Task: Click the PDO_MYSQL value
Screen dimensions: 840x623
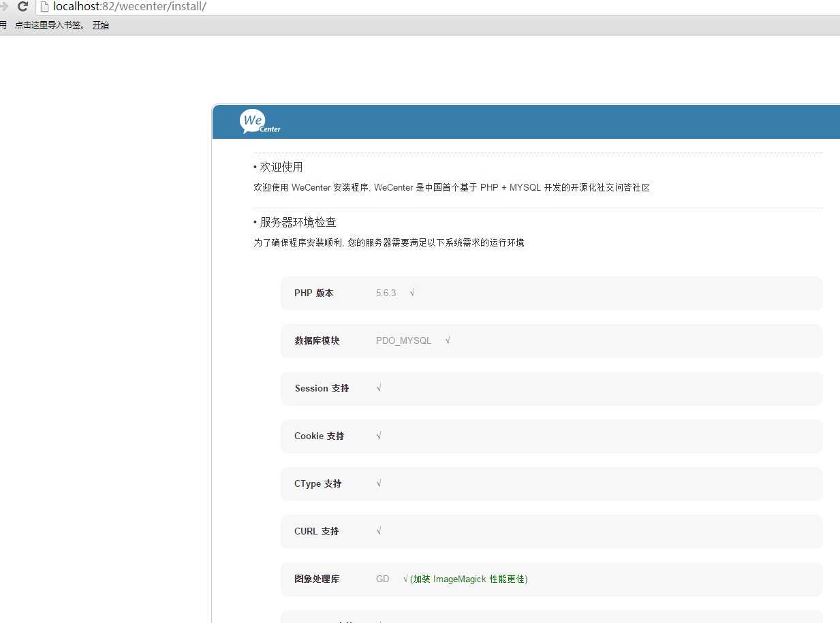Action: [403, 340]
